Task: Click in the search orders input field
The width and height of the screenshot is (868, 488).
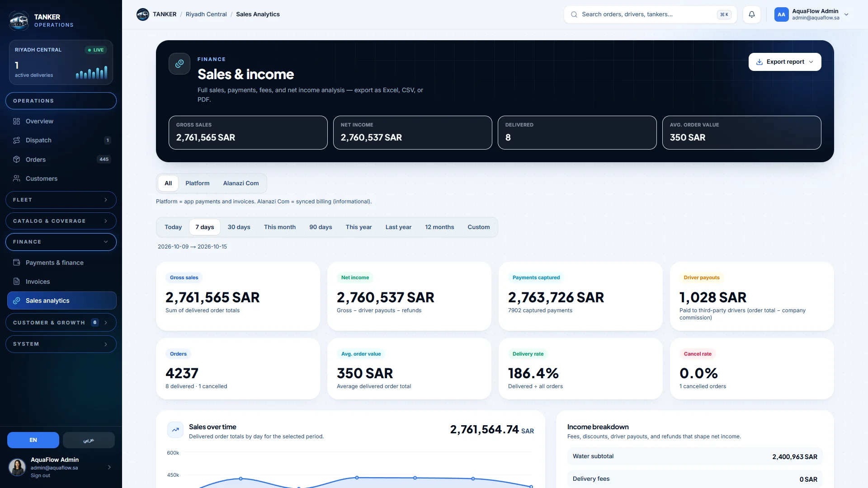Action: [x=650, y=14]
